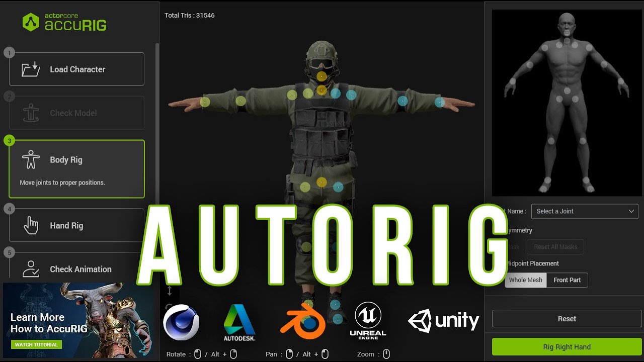Click the accuRIG logo
Screen dimensions: 644x362
[x=64, y=23]
